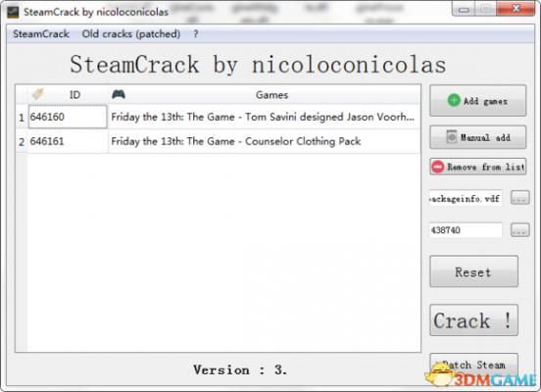Browse for the packageinfo.vdf file

coord(520,198)
